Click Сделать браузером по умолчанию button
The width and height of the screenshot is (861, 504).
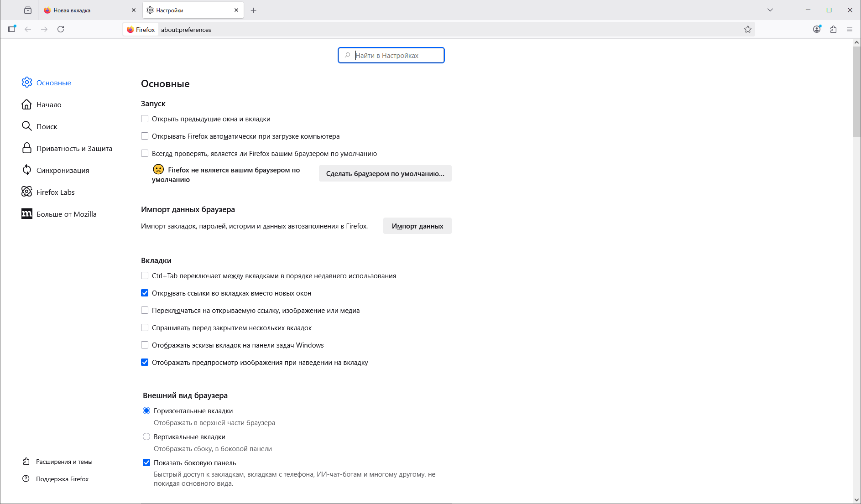coord(385,173)
